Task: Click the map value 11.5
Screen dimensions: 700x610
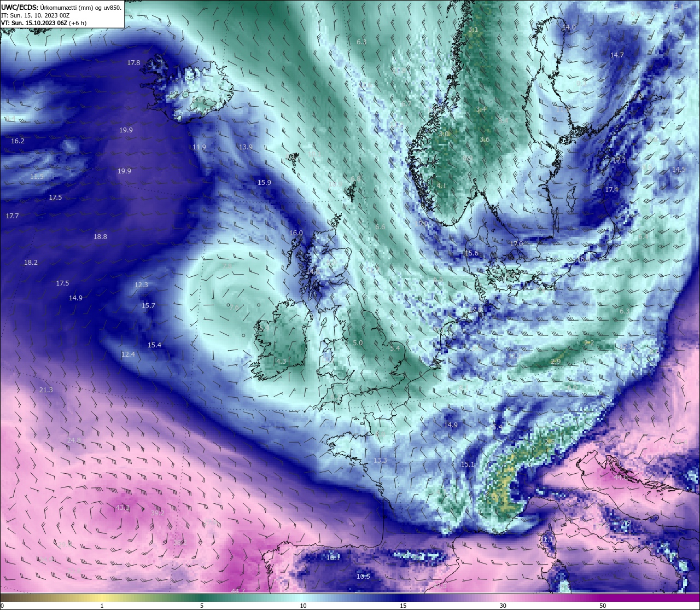Action: 37,177
